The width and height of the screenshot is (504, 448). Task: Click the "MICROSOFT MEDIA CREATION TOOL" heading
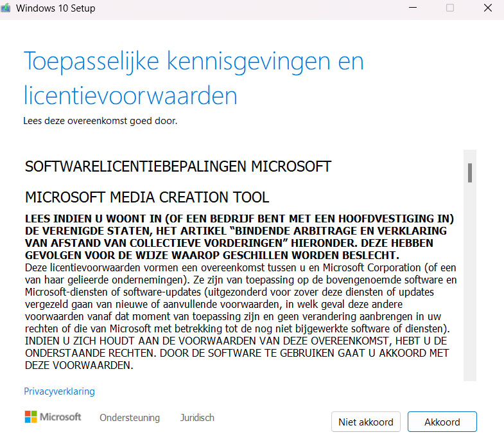[147, 197]
